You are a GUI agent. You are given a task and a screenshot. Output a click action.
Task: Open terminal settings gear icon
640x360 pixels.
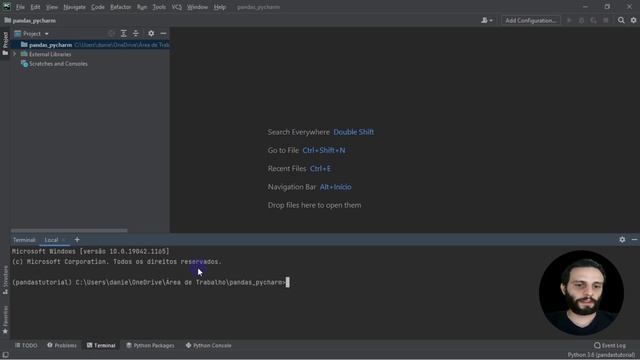pyautogui.click(x=622, y=240)
